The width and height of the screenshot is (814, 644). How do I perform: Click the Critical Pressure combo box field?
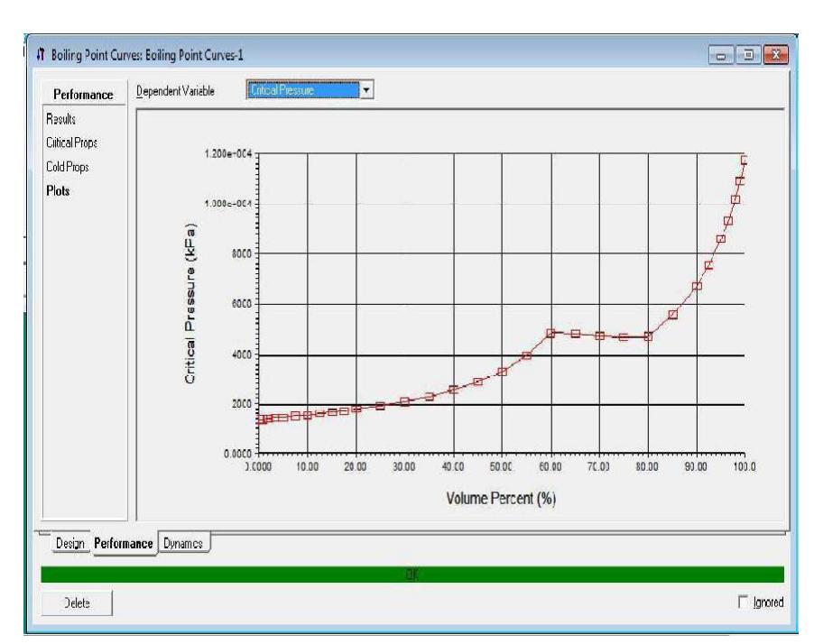pos(301,90)
